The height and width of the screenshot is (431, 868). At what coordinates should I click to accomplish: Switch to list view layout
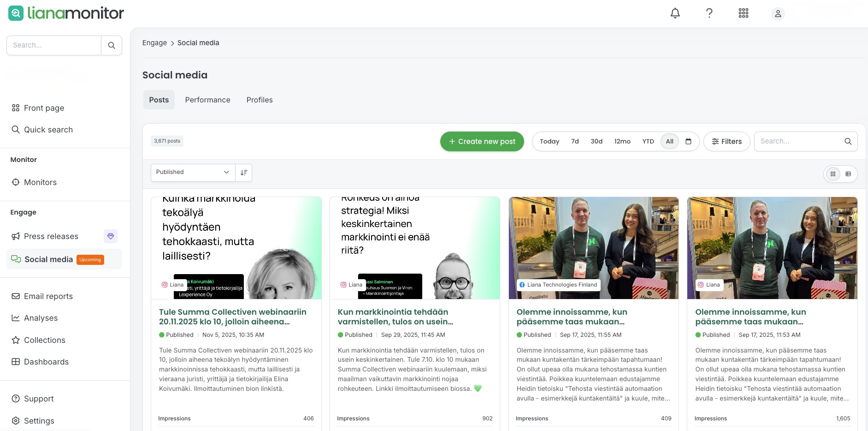click(x=848, y=174)
